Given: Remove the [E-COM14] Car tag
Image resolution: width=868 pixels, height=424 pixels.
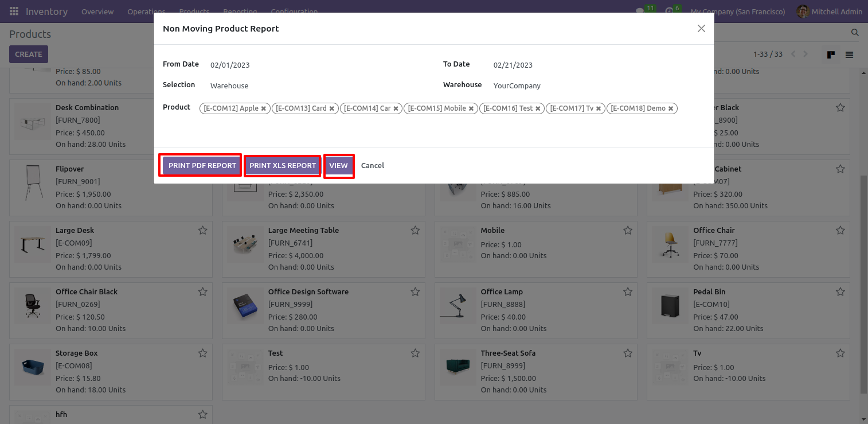Looking at the screenshot, I should 396,108.
